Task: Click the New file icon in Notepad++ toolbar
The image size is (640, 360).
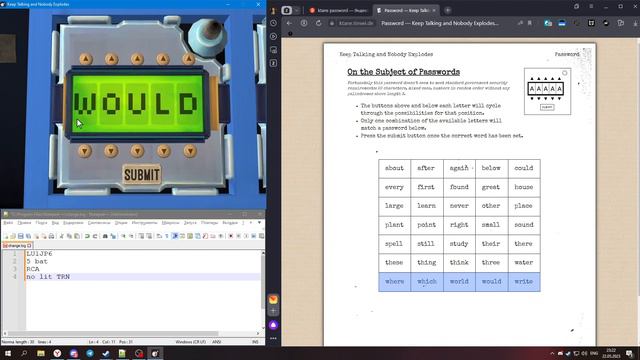Action: click(x=6, y=236)
